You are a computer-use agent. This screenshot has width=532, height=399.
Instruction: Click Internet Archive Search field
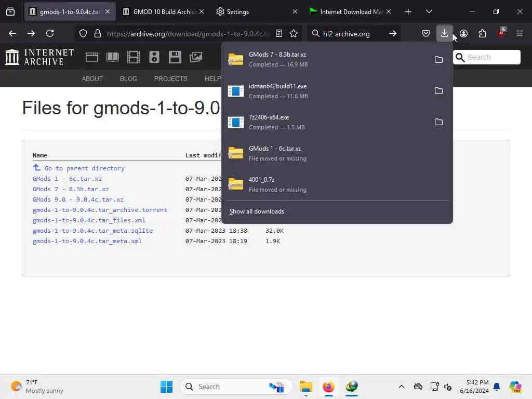click(486, 57)
